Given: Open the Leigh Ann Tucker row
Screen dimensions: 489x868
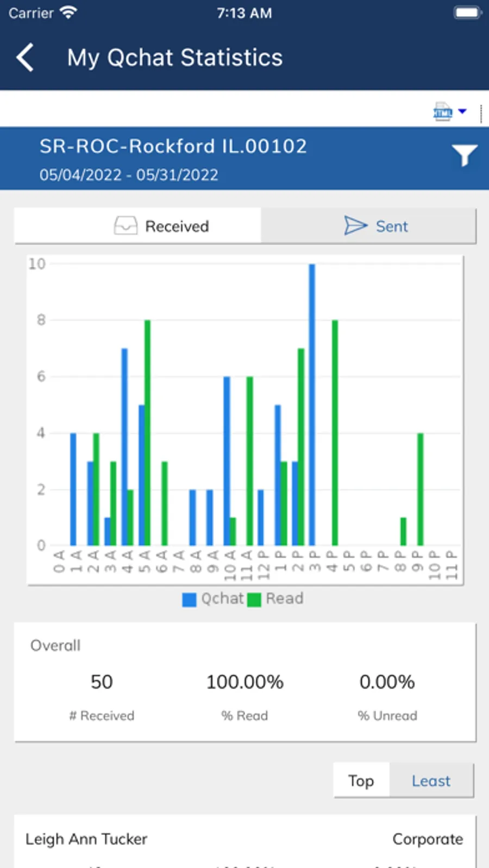Looking at the screenshot, I should [245, 841].
